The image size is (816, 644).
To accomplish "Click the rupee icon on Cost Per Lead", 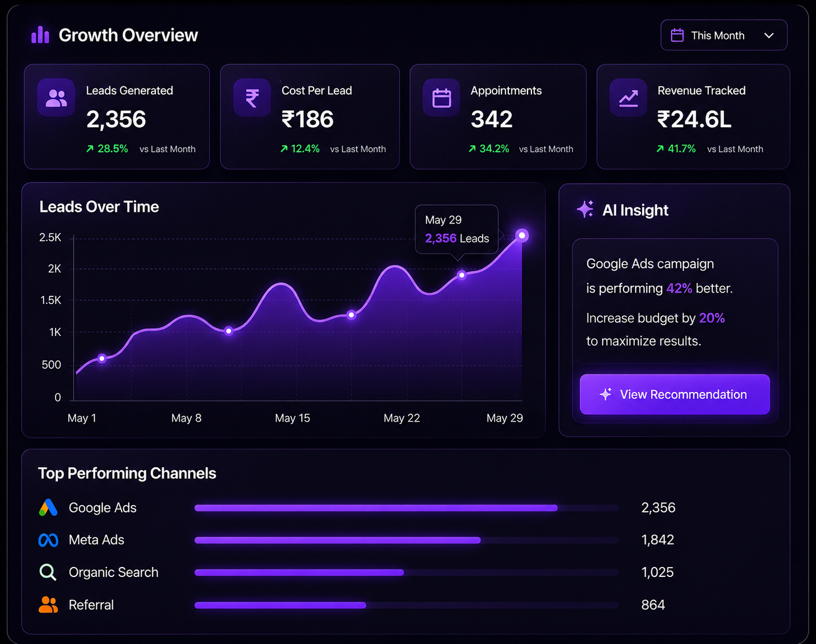I will (x=252, y=98).
